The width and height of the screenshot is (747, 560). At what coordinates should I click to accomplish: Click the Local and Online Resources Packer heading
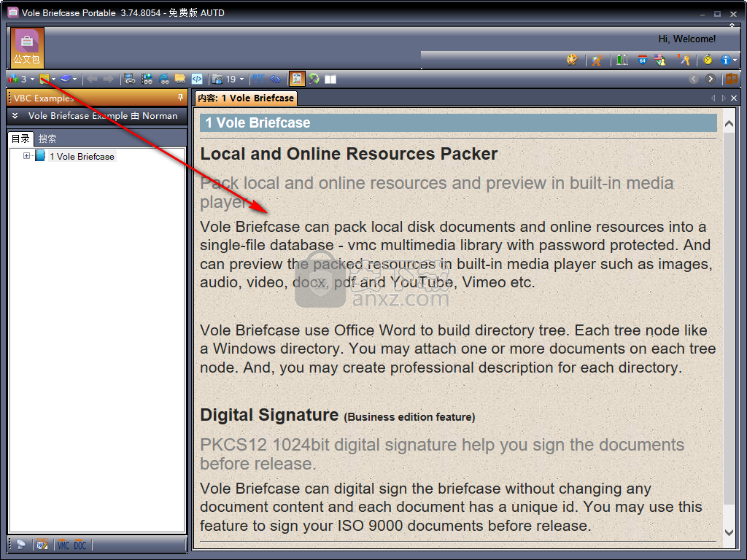pyautogui.click(x=349, y=154)
